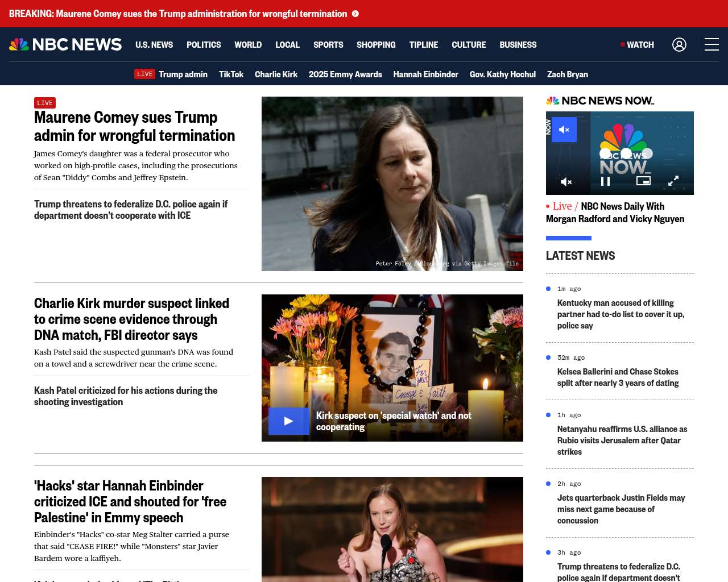Expand the live player to fullscreen

pos(673,181)
